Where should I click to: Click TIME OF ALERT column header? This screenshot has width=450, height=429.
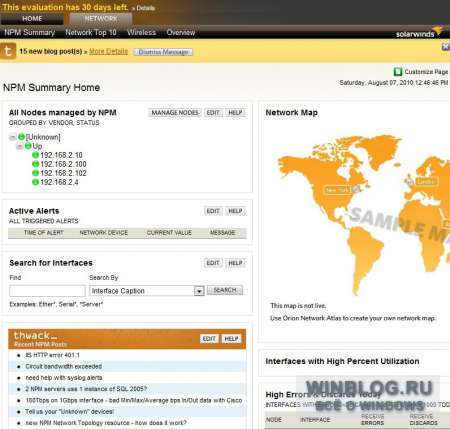pos(44,233)
